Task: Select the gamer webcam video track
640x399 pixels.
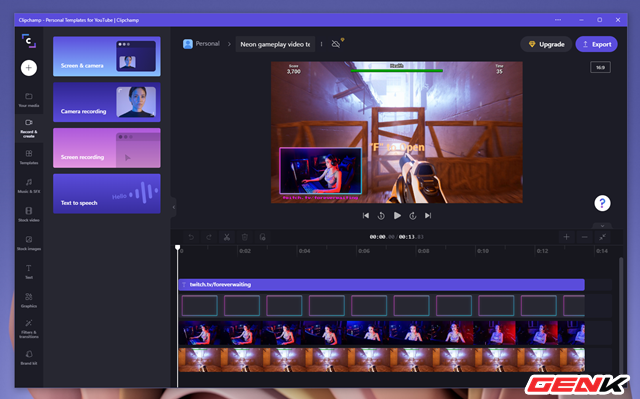Action: (382, 332)
